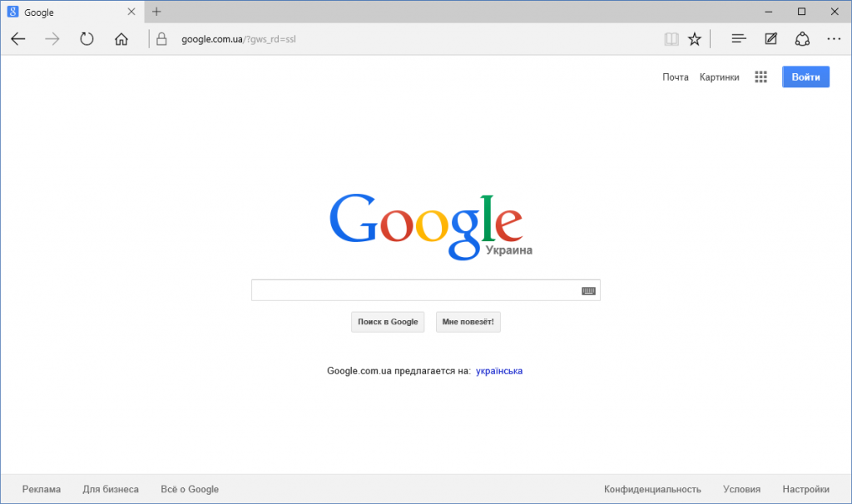Click the forward navigation arrow
The height and width of the screenshot is (504, 852).
coord(52,39)
